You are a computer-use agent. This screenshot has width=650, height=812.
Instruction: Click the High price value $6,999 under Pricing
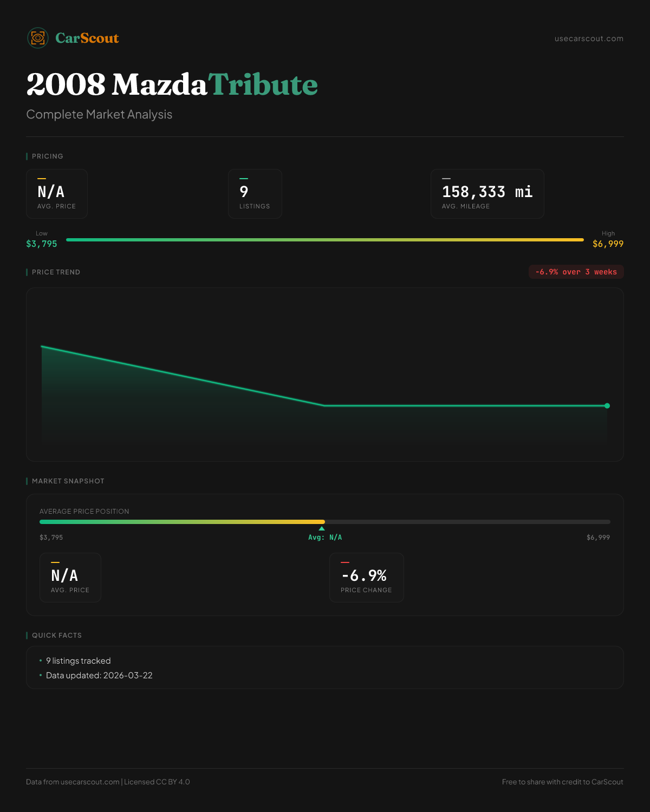point(608,244)
